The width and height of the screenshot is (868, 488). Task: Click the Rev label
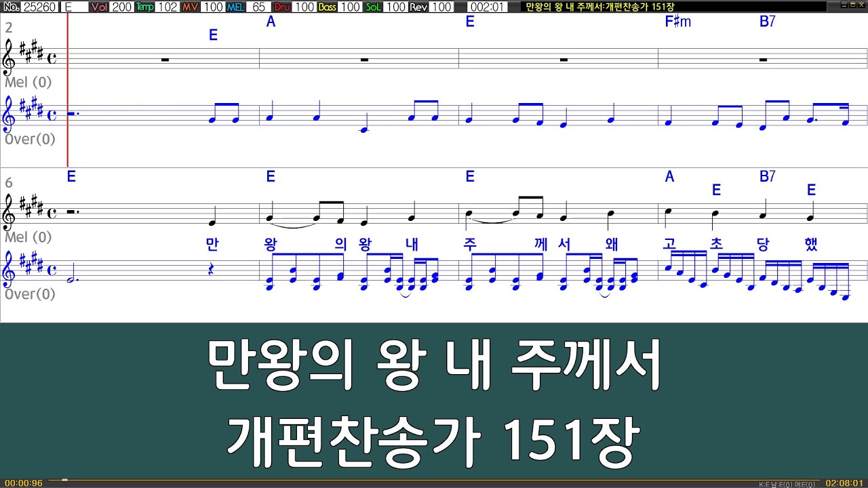(x=419, y=7)
